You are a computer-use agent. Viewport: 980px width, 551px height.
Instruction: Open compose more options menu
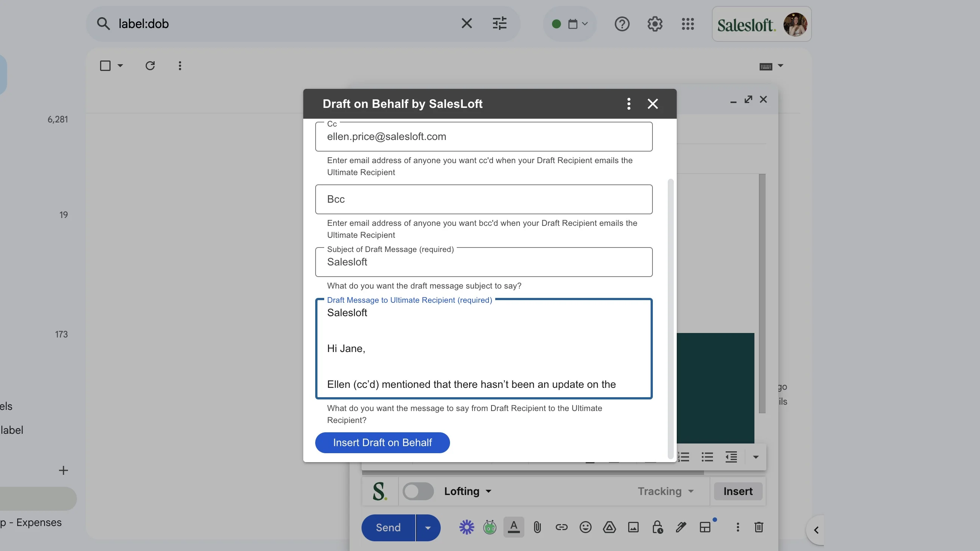point(738,527)
